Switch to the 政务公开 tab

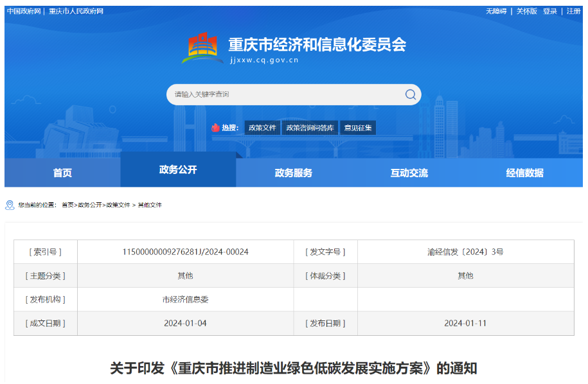click(x=178, y=170)
